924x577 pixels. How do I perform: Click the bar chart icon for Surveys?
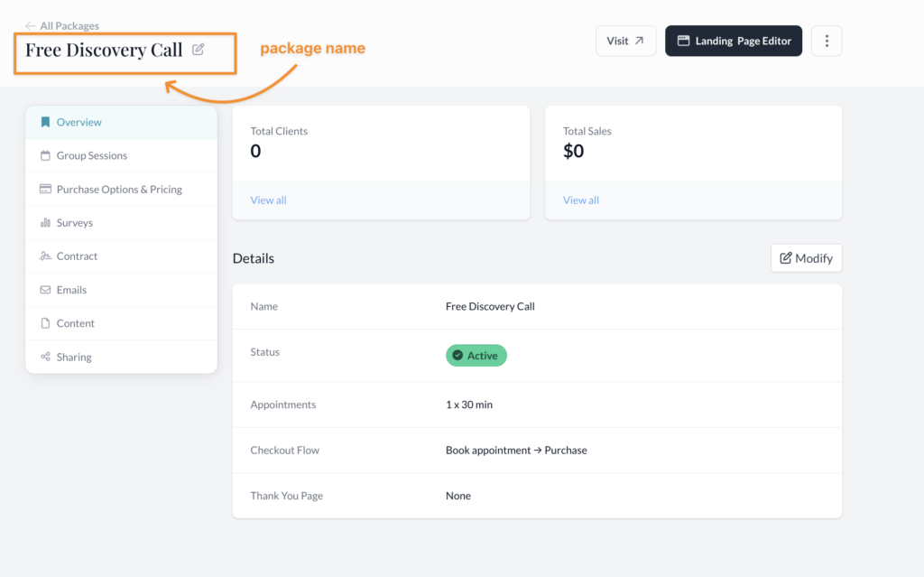click(x=45, y=223)
